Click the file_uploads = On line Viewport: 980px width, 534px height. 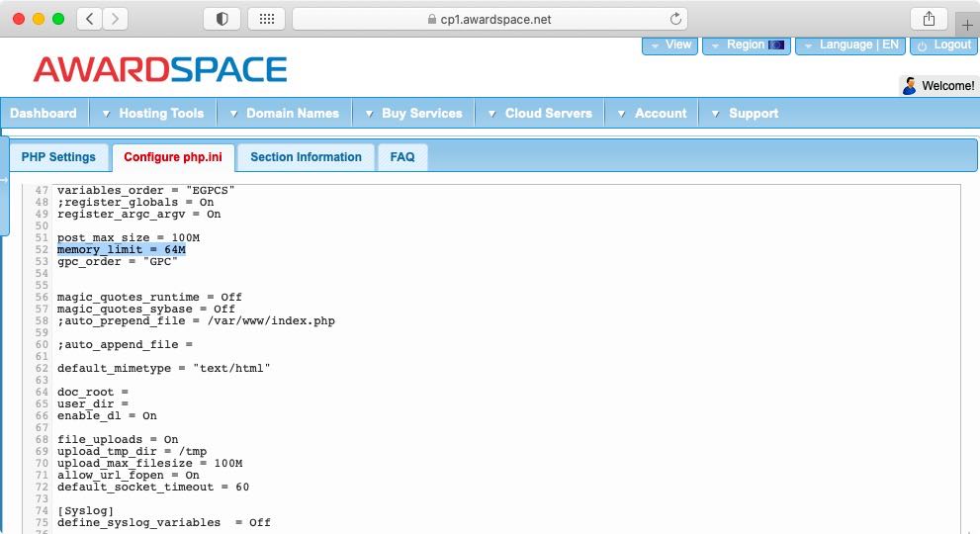point(118,440)
